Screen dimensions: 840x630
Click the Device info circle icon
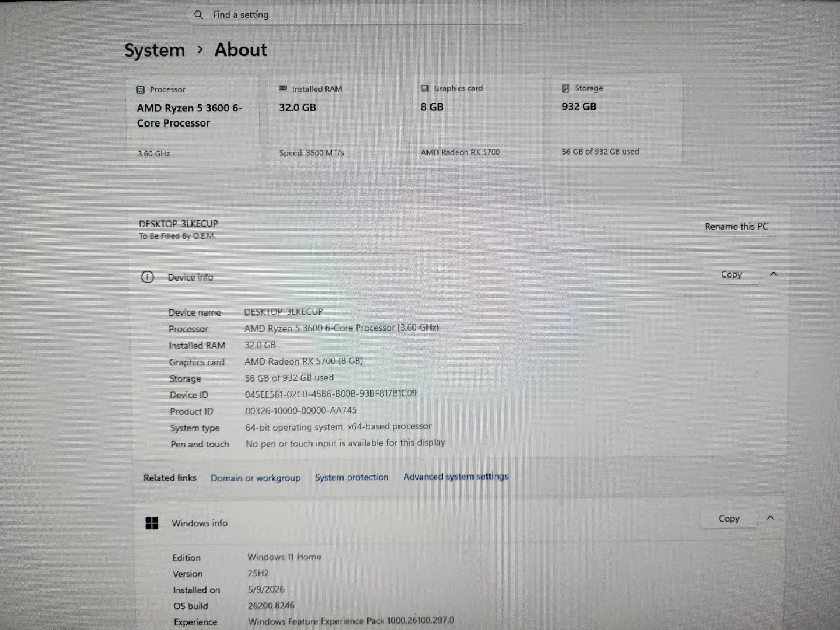[x=148, y=277]
